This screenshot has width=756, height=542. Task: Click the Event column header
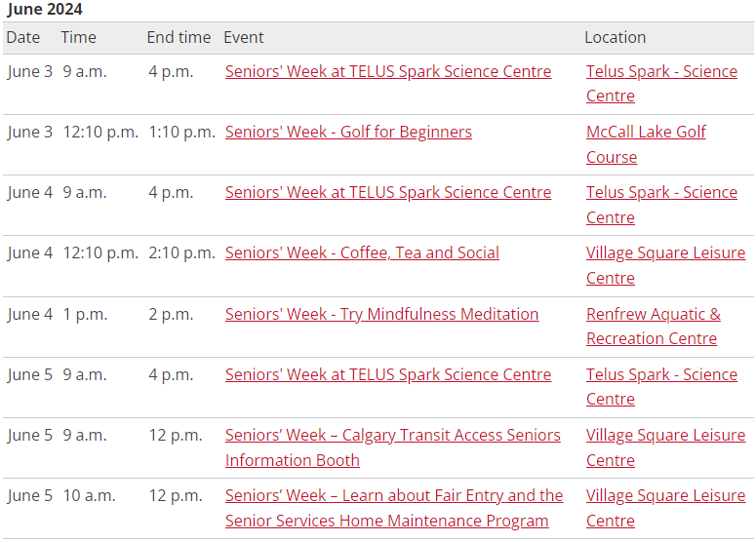pyautogui.click(x=244, y=38)
